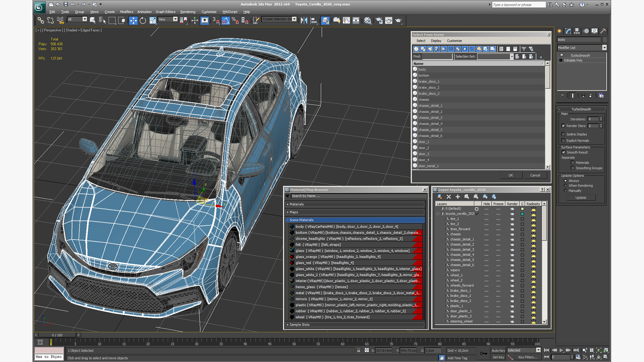
Task: Open the Motion command panel tab
Action: [x=586, y=31]
